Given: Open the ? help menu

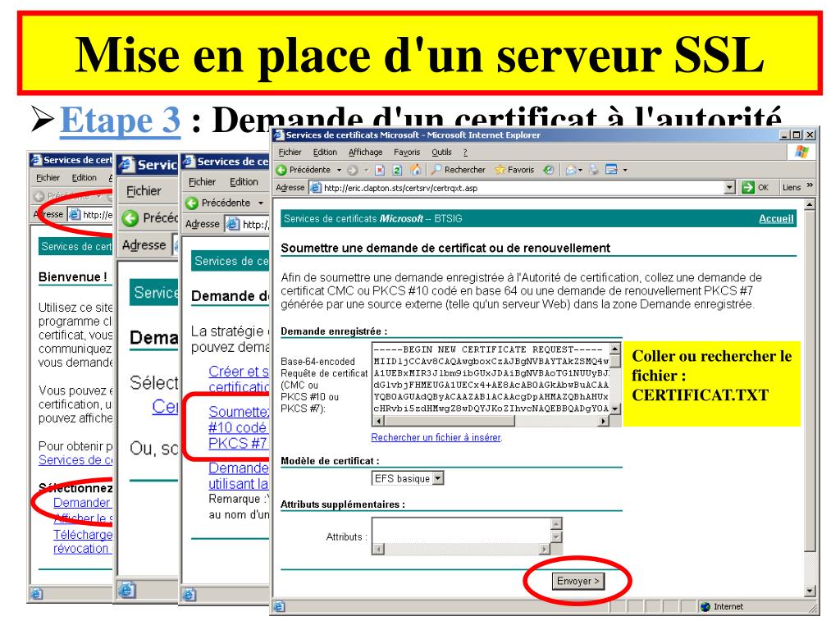Looking at the screenshot, I should click(x=465, y=152).
